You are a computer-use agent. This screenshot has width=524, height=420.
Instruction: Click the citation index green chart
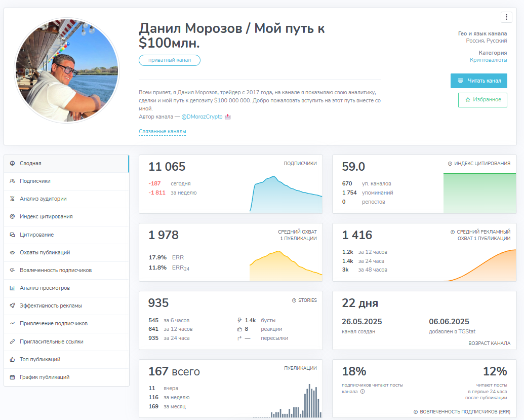tap(479, 193)
